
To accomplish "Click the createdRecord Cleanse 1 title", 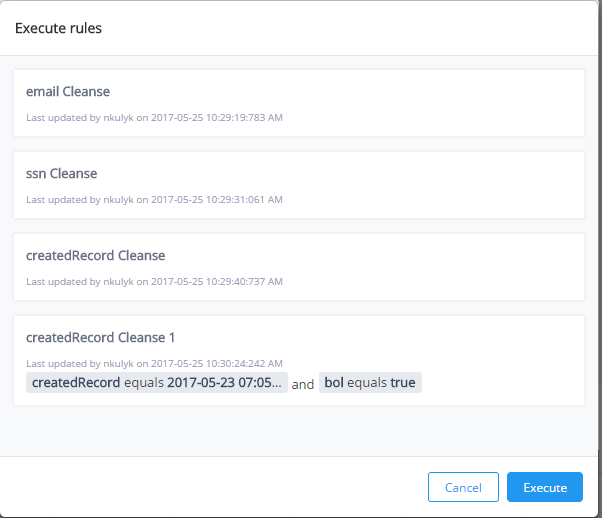I will point(101,338).
